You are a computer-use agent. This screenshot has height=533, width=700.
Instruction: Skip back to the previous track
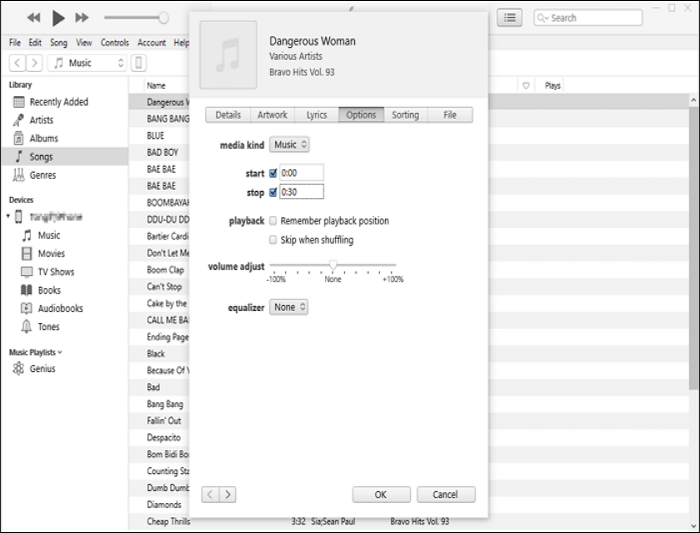34,17
